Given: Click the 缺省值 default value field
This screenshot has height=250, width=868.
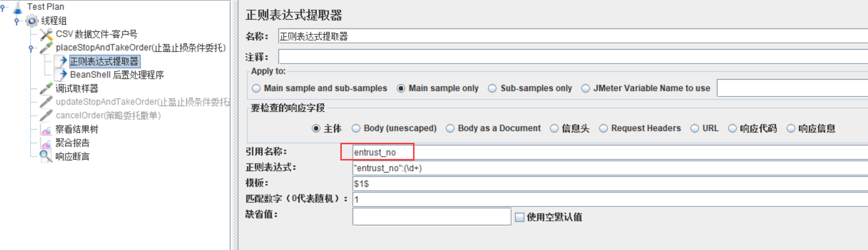Looking at the screenshot, I should pyautogui.click(x=432, y=217).
